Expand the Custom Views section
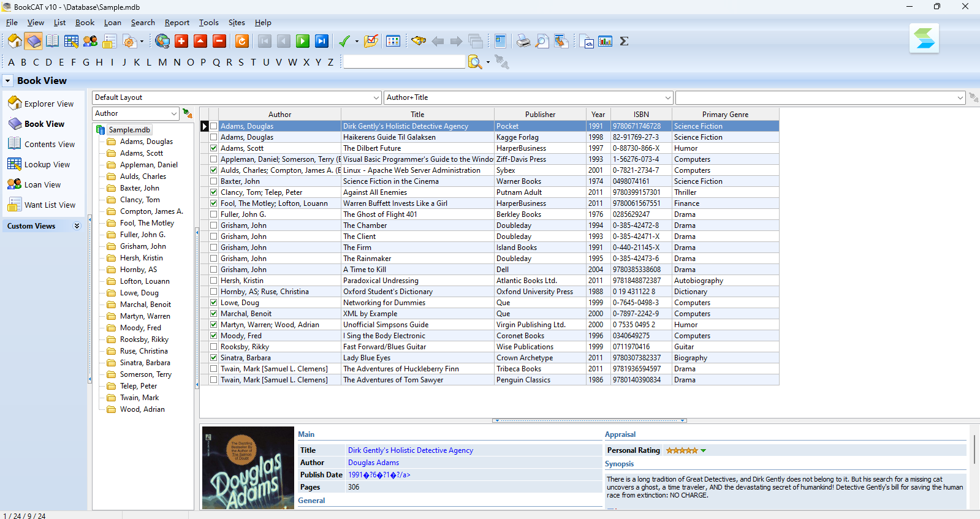This screenshot has width=980, height=519. pyautogui.click(x=77, y=226)
